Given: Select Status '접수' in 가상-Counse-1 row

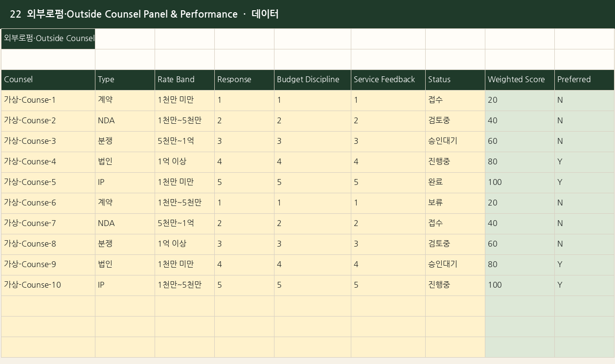Looking at the screenshot, I should (x=455, y=100).
